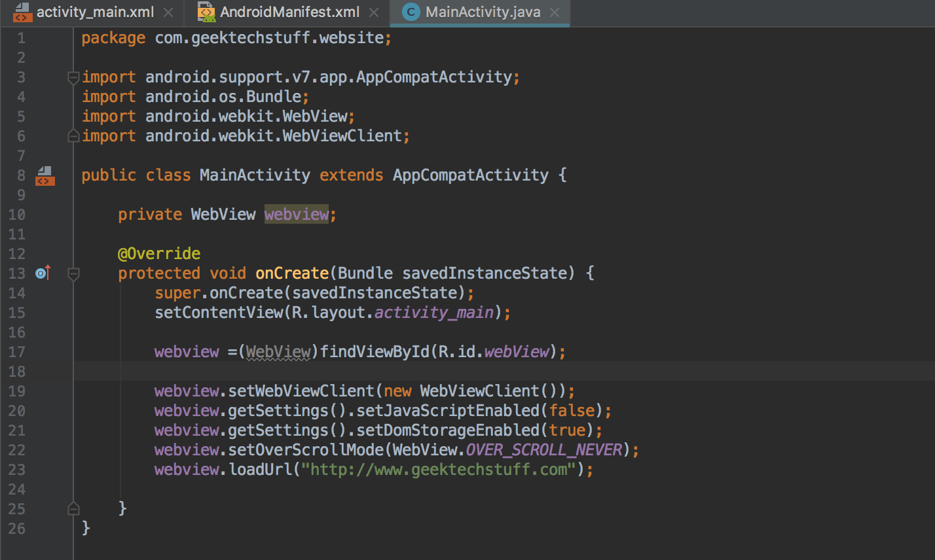Image resolution: width=935 pixels, height=560 pixels.
Task: Close the MainActivity.java tab
Action: click(555, 12)
